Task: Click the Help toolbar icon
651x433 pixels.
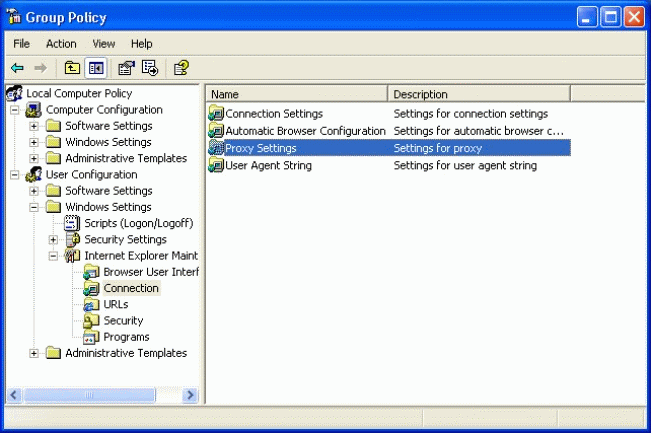Action: tap(181, 68)
